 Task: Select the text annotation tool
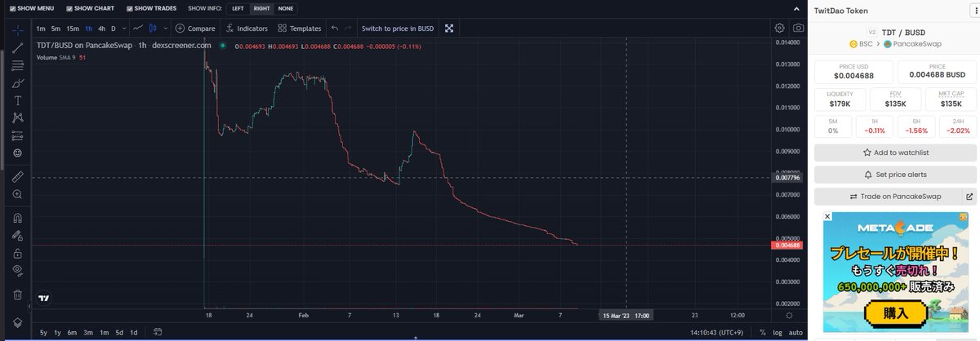pyautogui.click(x=18, y=100)
